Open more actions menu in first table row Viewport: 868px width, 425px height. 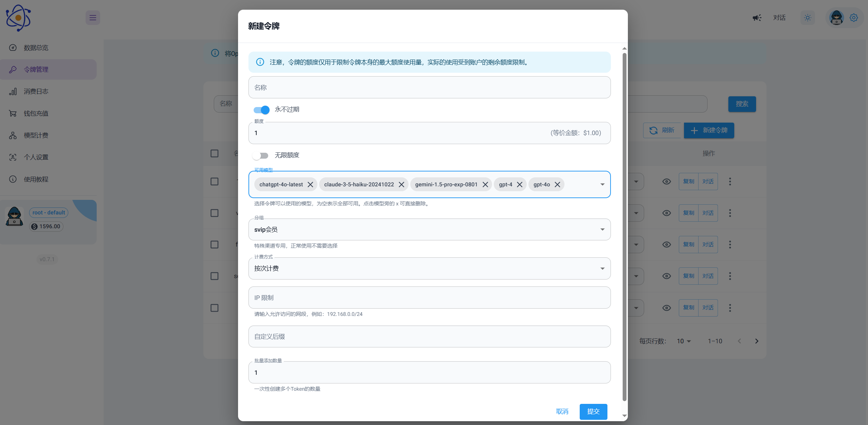coord(730,181)
